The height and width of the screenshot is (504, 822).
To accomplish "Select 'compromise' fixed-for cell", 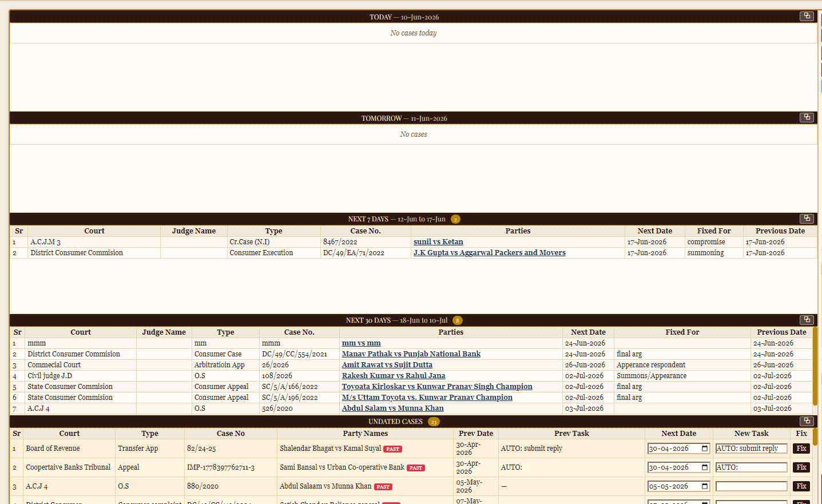I will tap(714, 242).
